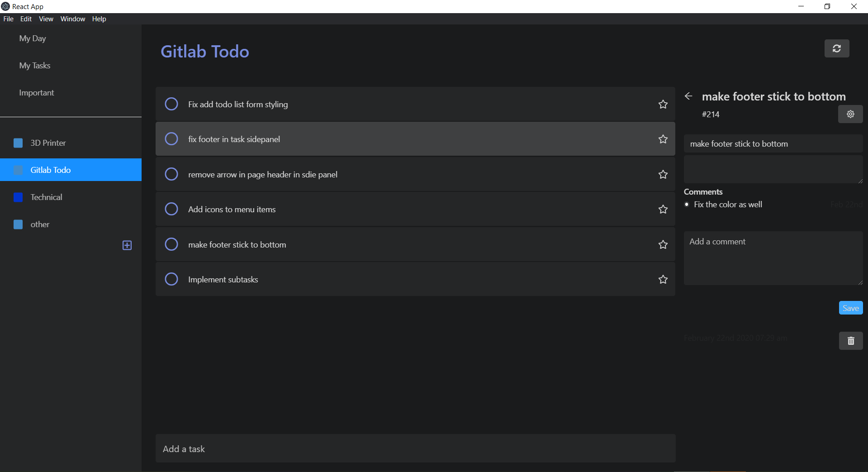Open 'Implement subtasks' task text
868x472 pixels.
(x=223, y=280)
